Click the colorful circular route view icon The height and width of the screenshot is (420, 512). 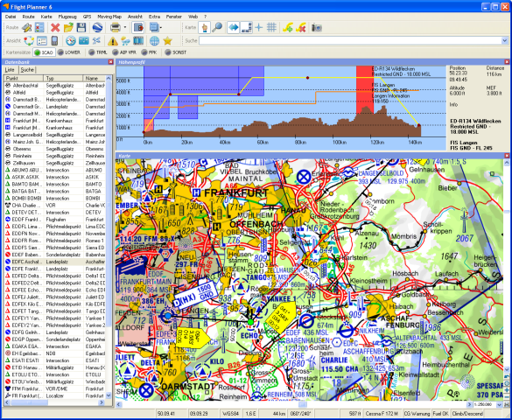(29, 41)
